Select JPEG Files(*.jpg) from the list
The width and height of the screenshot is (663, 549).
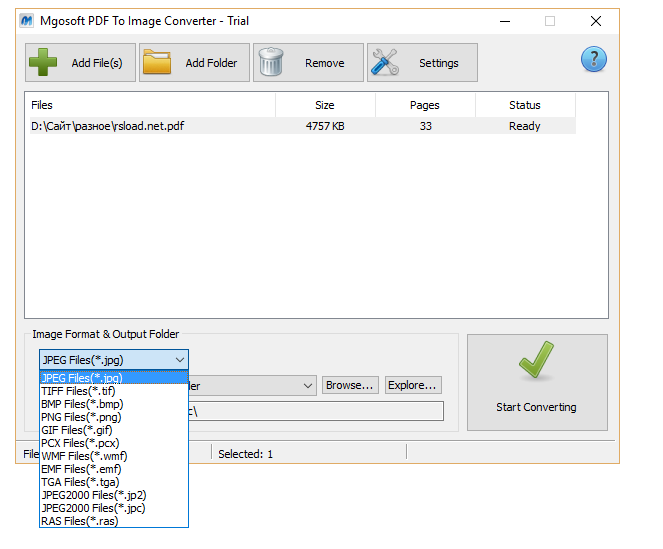[x=114, y=378]
